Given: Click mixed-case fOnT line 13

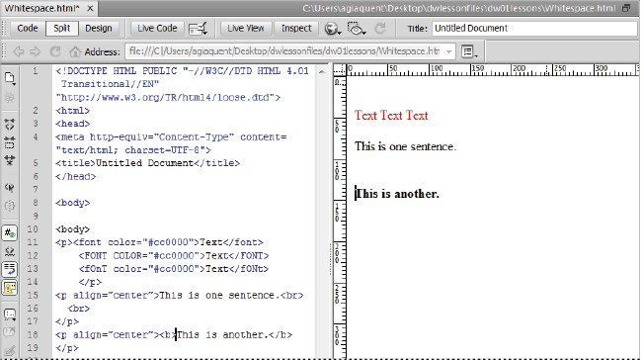Looking at the screenshot, I should pyautogui.click(x=174, y=269).
